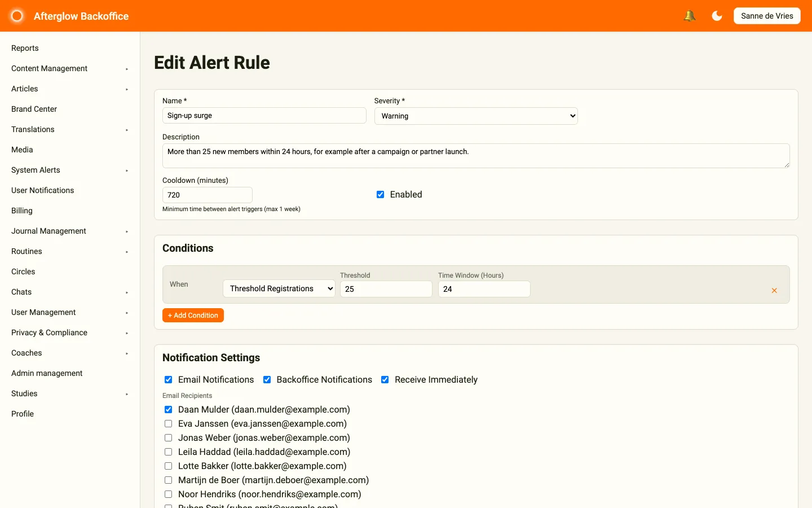Toggle dark mode moon icon

tap(717, 16)
